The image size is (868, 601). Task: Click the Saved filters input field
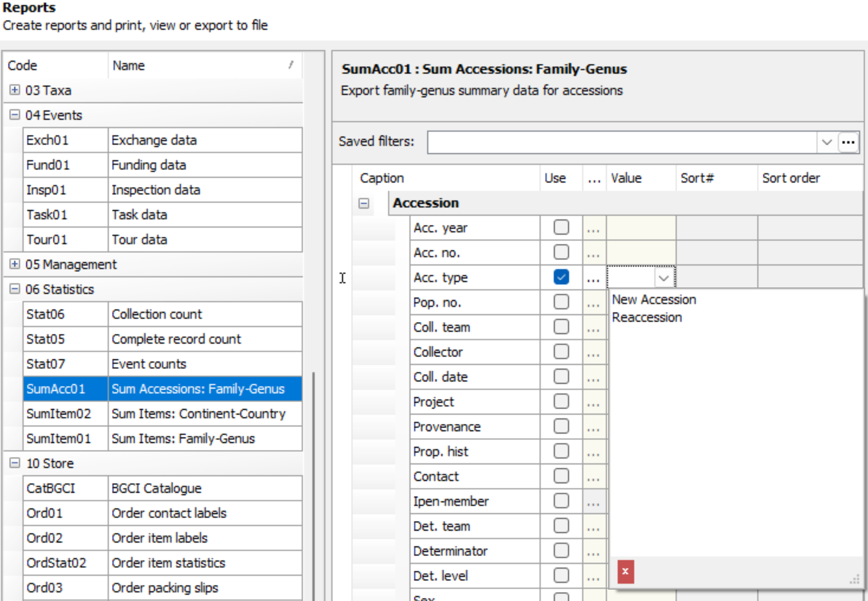[x=622, y=142]
